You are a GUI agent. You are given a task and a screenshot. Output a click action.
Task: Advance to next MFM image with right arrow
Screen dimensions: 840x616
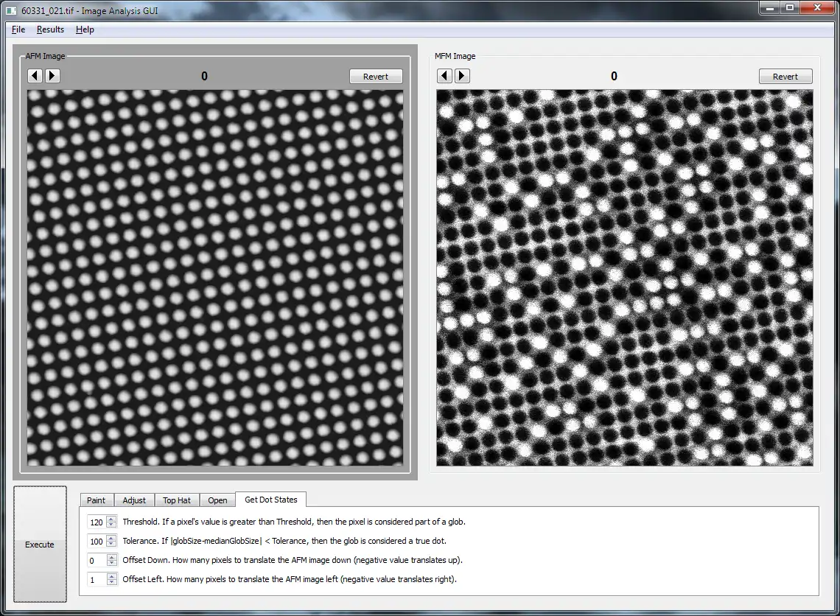(x=462, y=76)
